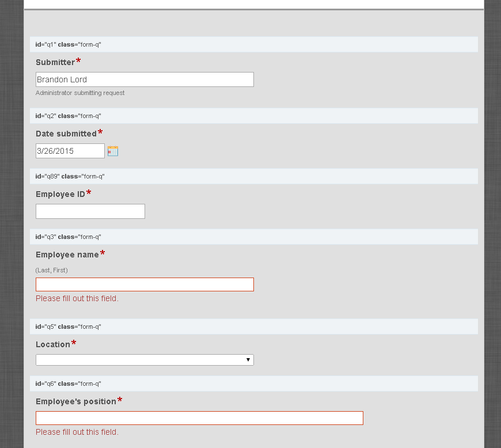This screenshot has height=448, width=501.
Task: Select the id="q5" form-q header bar
Action: (254, 326)
